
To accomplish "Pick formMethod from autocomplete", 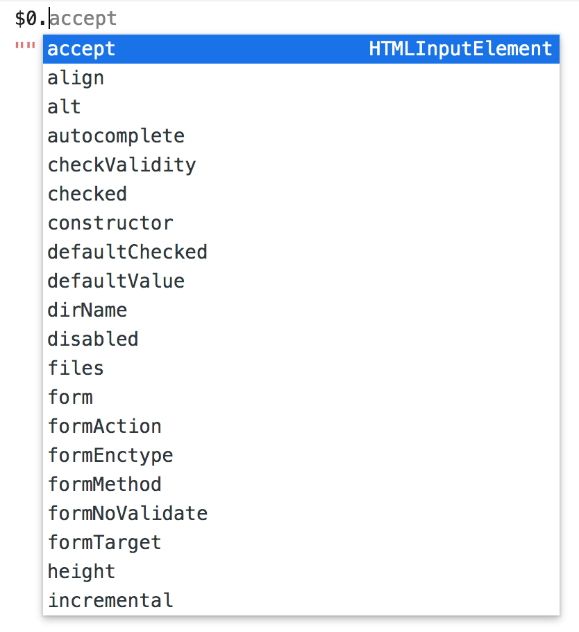I will (x=301, y=484).
